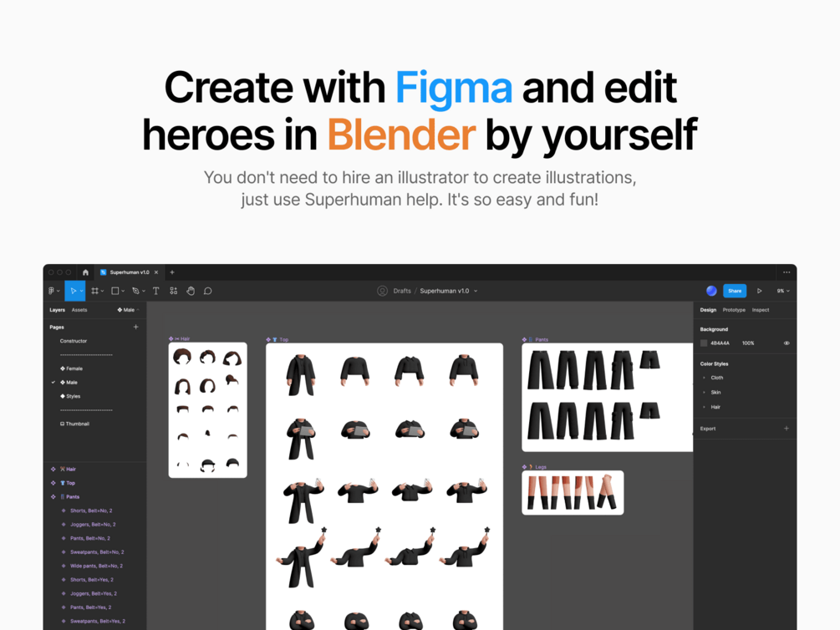Open the Male page dropdown
This screenshot has height=630, width=840.
coord(129,310)
